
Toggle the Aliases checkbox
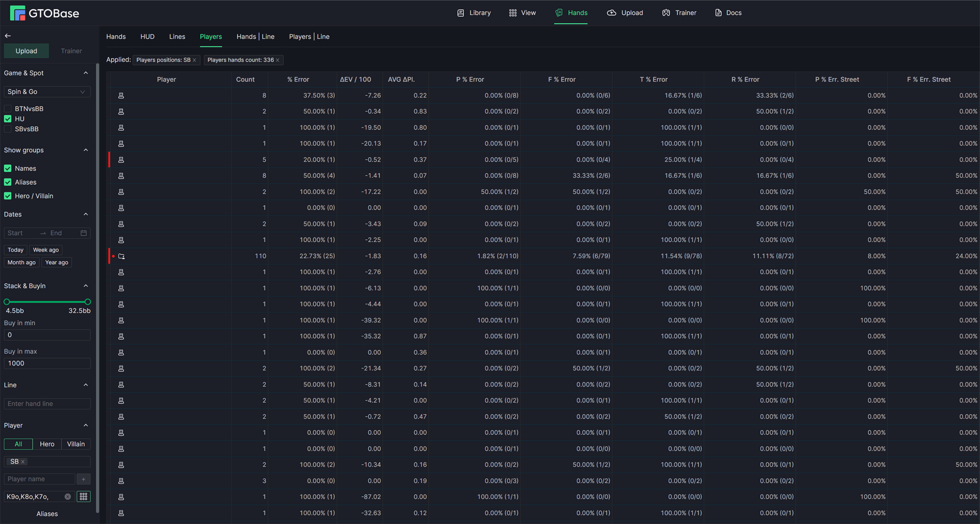click(x=8, y=182)
